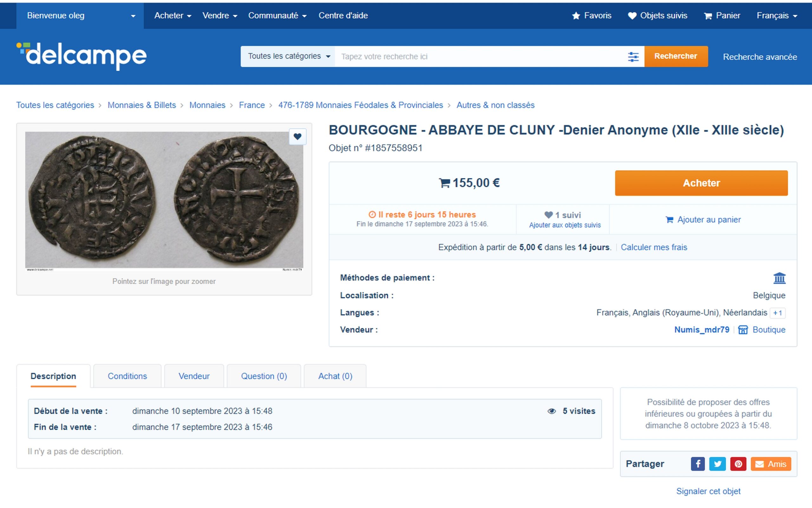
Task: Open the Acheter dropdown menu
Action: click(x=173, y=16)
